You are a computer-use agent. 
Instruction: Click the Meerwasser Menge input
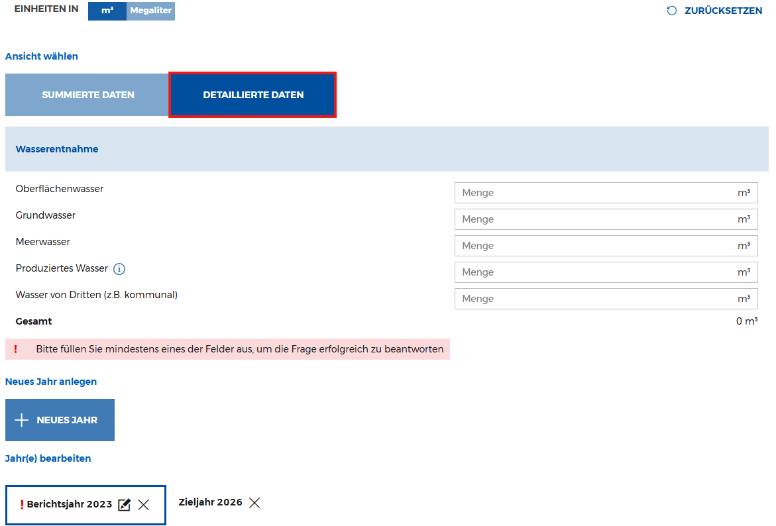coord(595,246)
